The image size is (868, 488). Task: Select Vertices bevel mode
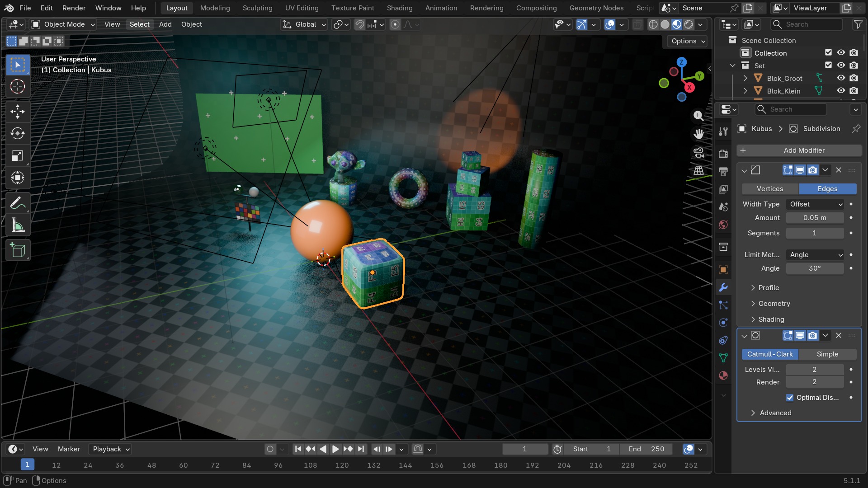pos(770,189)
